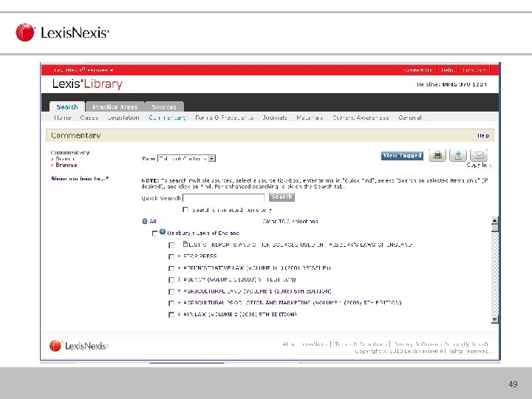Tick the Agricultural Production and Marketing checkbox
532x399 pixels.
171,303
